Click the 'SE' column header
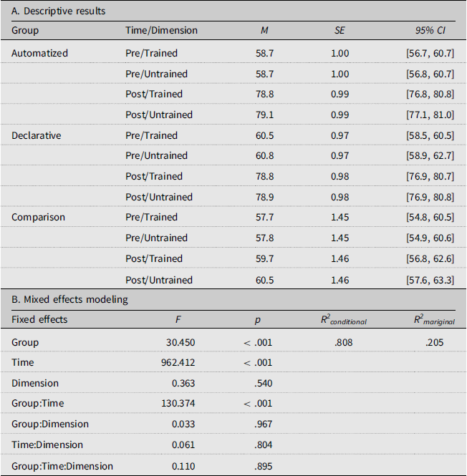 pyautogui.click(x=340, y=30)
